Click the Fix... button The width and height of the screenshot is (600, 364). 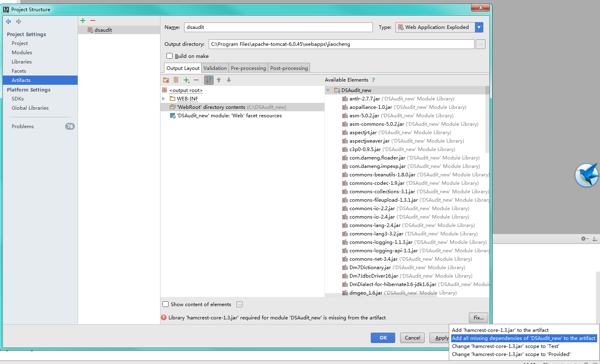click(479, 317)
